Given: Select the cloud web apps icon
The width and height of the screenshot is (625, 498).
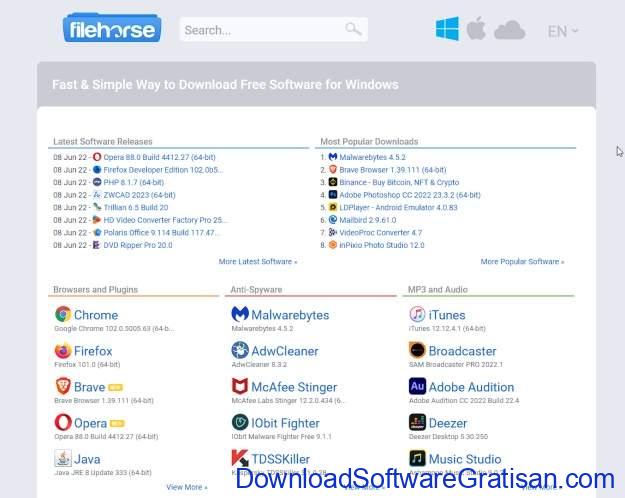Looking at the screenshot, I should pyautogui.click(x=509, y=30).
